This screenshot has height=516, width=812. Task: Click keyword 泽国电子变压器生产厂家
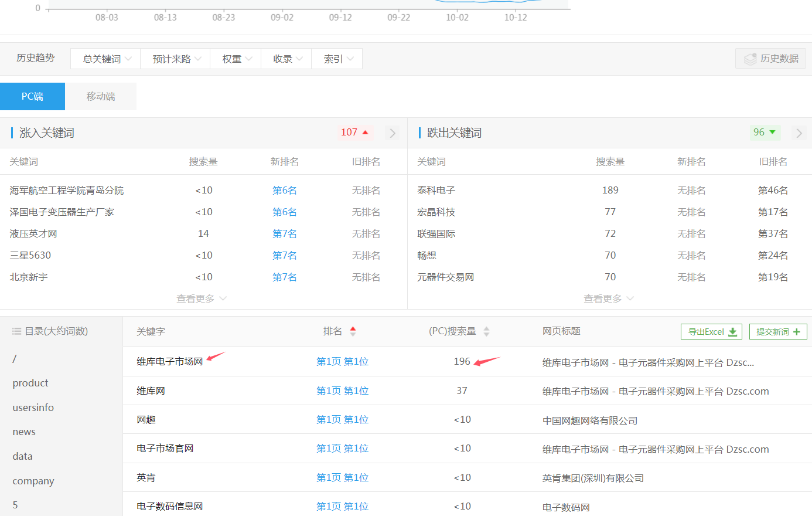62,212
